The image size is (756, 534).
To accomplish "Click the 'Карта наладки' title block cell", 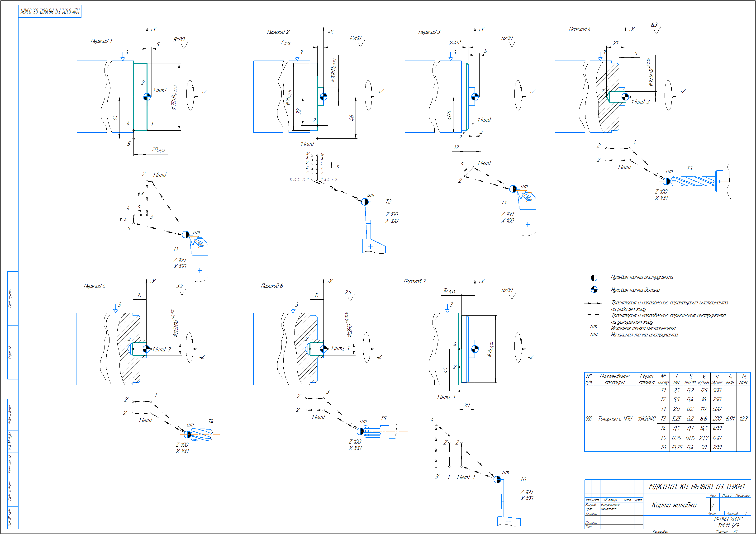I will (674, 505).
